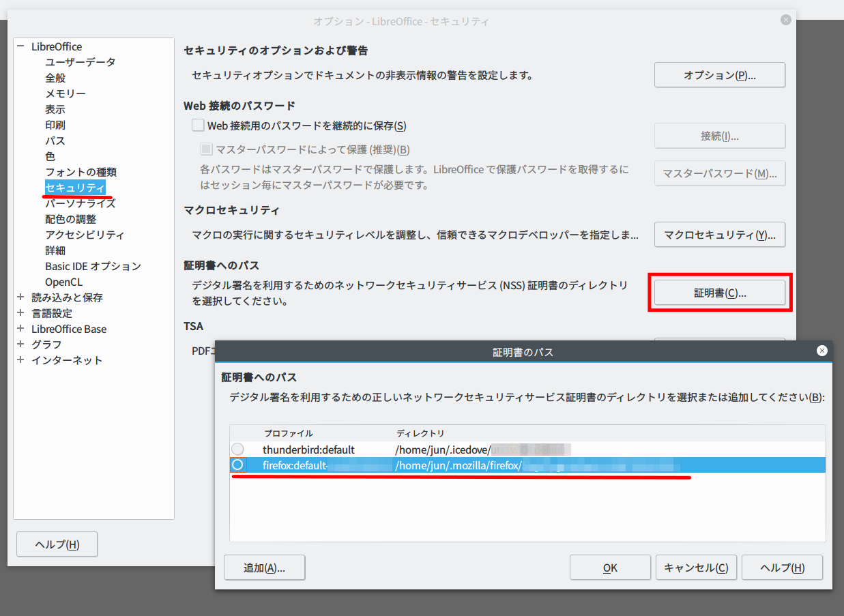This screenshot has height=616, width=844.
Task: Confirm with OK in certificate path dialog
Action: (x=610, y=568)
